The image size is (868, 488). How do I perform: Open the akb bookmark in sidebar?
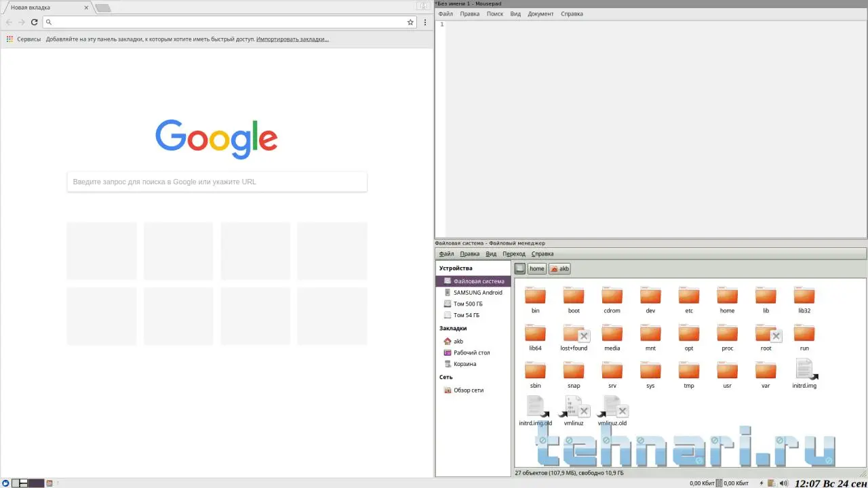pyautogui.click(x=473, y=342)
